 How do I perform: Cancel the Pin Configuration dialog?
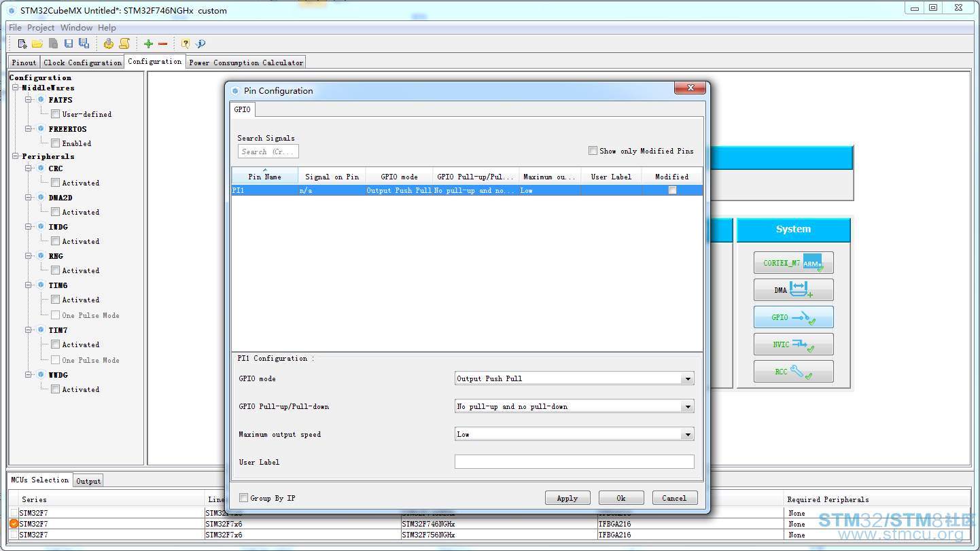pos(674,498)
